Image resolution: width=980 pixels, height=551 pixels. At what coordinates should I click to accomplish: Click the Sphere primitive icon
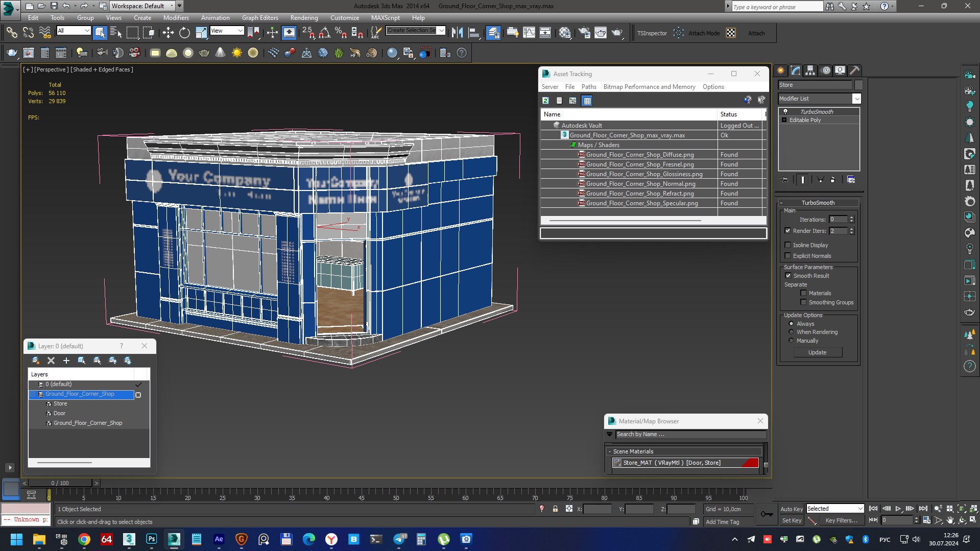pyautogui.click(x=188, y=53)
